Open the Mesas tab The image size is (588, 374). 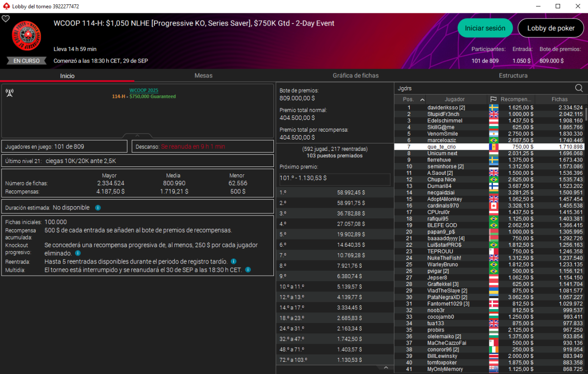click(203, 76)
